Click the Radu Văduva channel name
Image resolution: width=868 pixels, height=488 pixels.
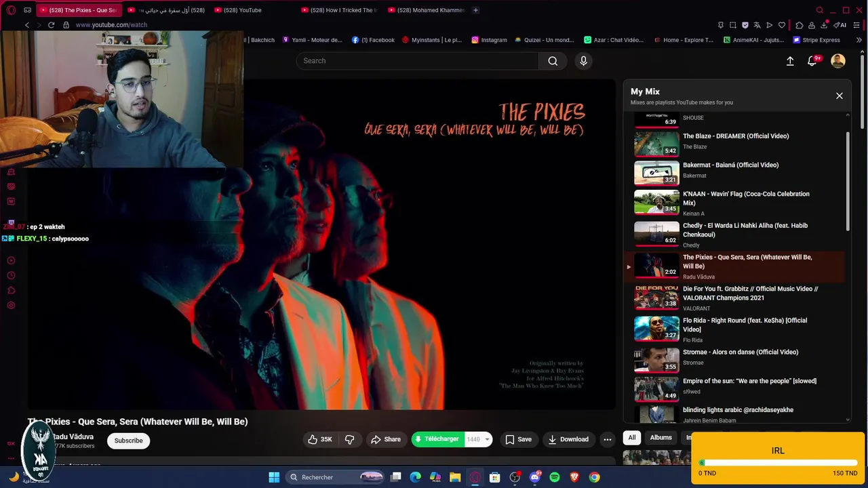point(73,436)
